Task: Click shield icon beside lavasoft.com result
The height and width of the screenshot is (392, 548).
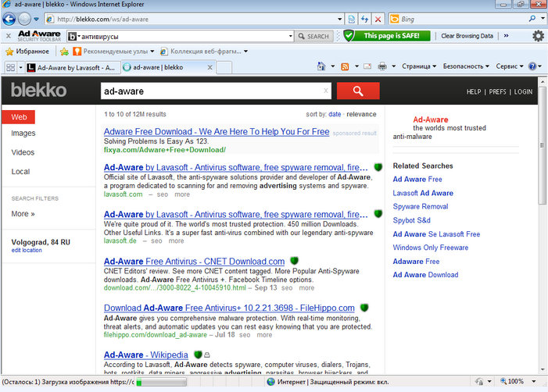Action: pyautogui.click(x=378, y=167)
